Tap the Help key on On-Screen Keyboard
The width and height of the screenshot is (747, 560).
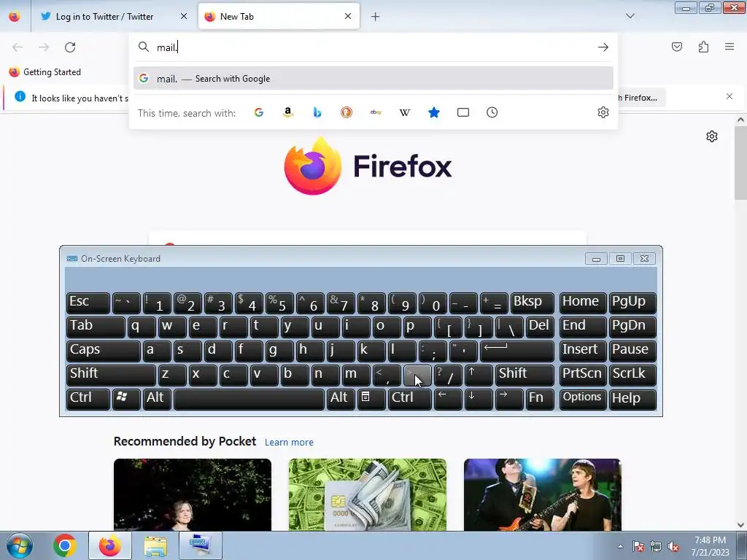click(632, 399)
